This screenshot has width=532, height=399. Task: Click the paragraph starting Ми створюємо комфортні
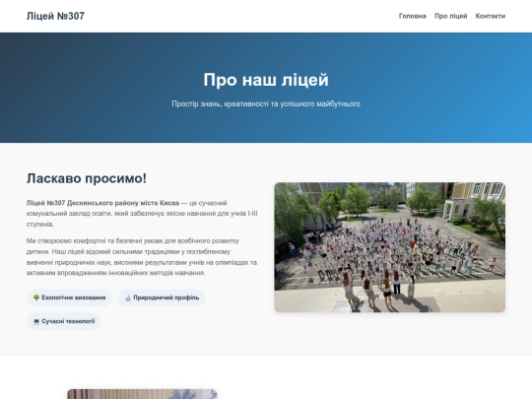coord(142,257)
